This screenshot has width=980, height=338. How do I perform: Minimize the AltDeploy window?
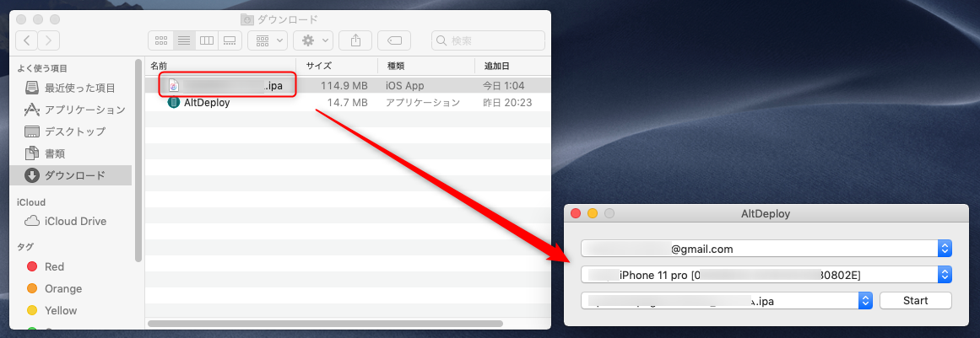coord(593,213)
